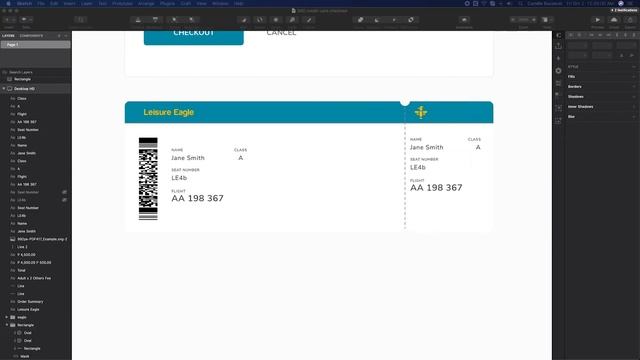
Task: Click the Export toolbar icon
Action: 630,20
